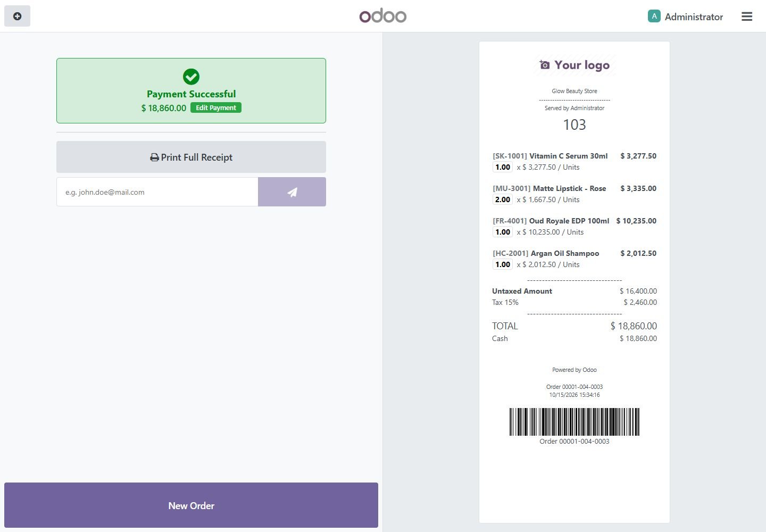Viewport: 766px width, 532px height.
Task: Click the 1.00 quantity of Vitamin C Serum
Action: click(503, 167)
